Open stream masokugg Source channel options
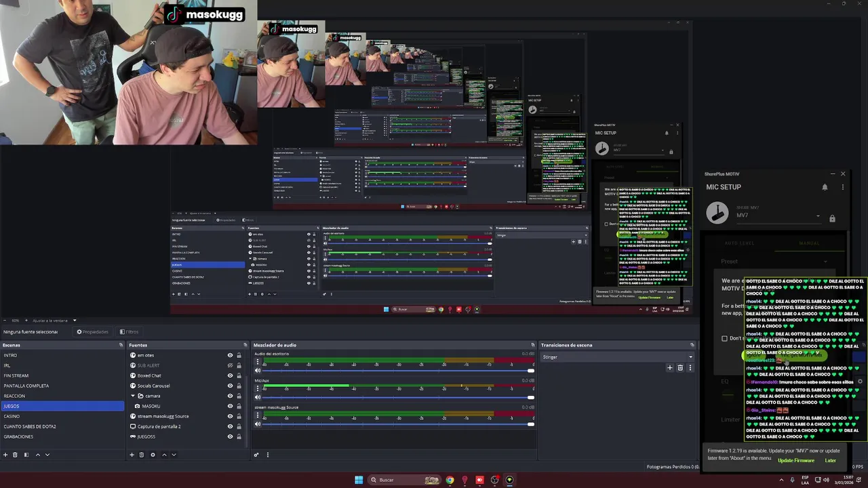 (x=258, y=415)
